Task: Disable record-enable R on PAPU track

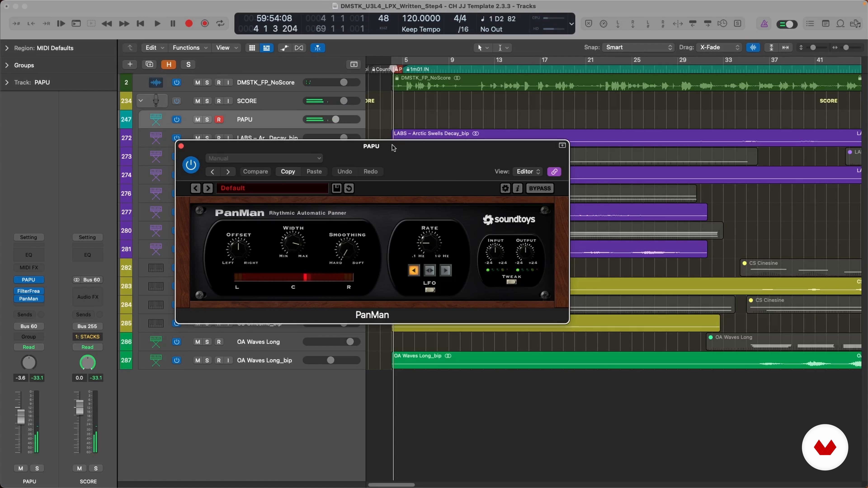Action: (x=219, y=120)
